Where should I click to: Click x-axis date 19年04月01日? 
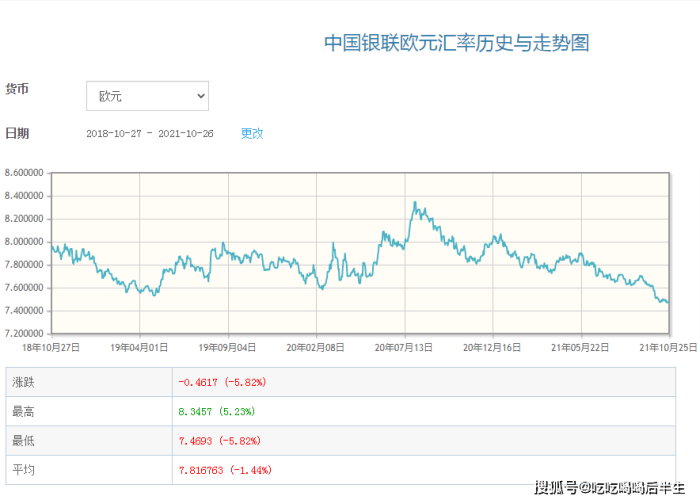tap(139, 347)
